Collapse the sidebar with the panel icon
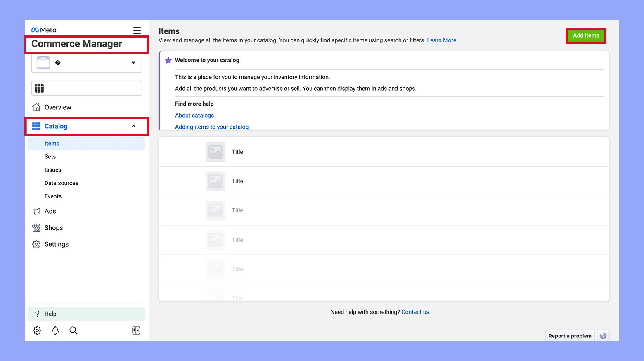Image resolution: width=644 pixels, height=361 pixels. (x=136, y=330)
